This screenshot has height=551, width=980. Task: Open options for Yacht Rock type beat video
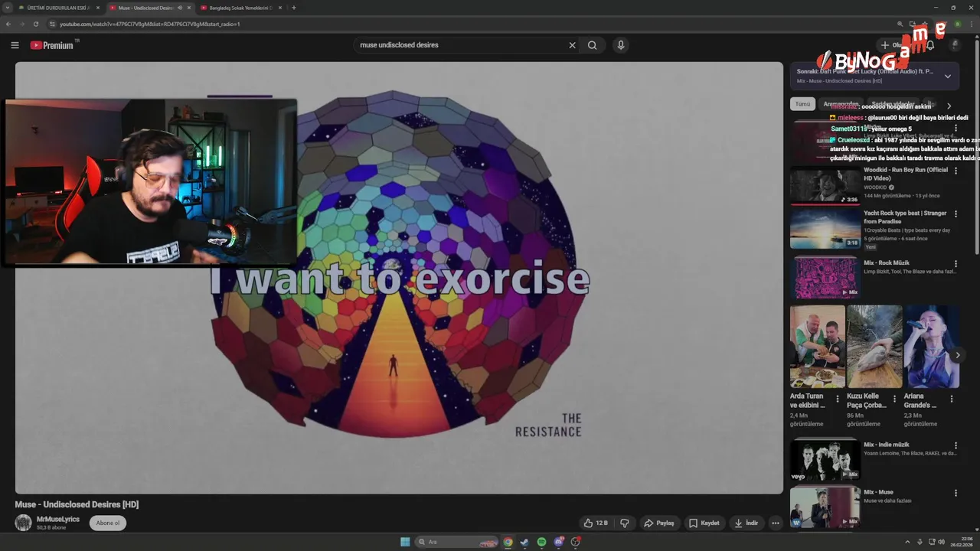point(955,214)
